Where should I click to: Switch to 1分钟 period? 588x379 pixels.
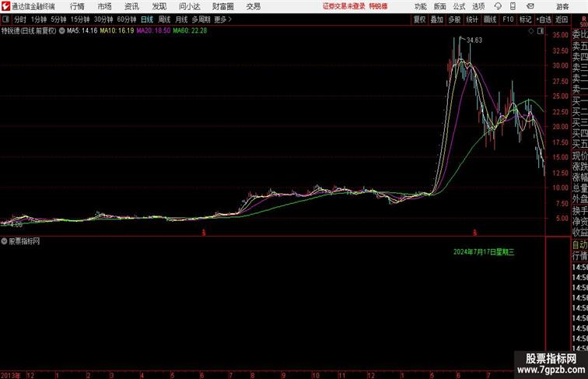pos(39,19)
